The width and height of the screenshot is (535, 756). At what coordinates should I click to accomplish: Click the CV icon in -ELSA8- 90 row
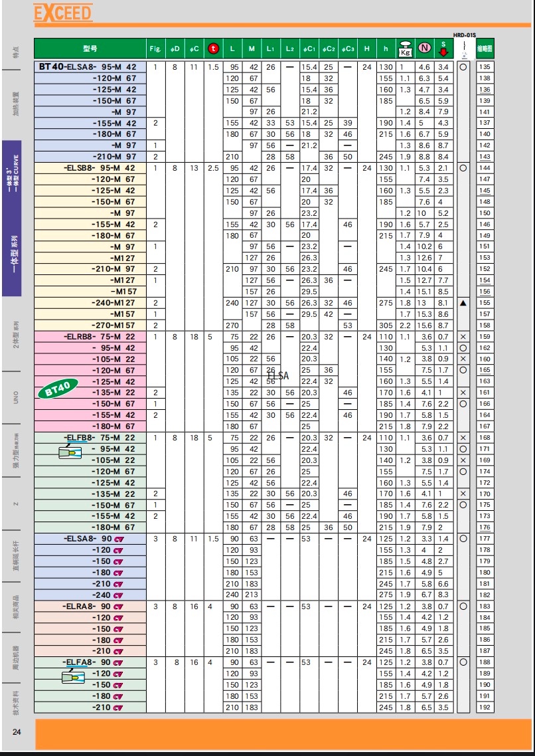tap(118, 539)
